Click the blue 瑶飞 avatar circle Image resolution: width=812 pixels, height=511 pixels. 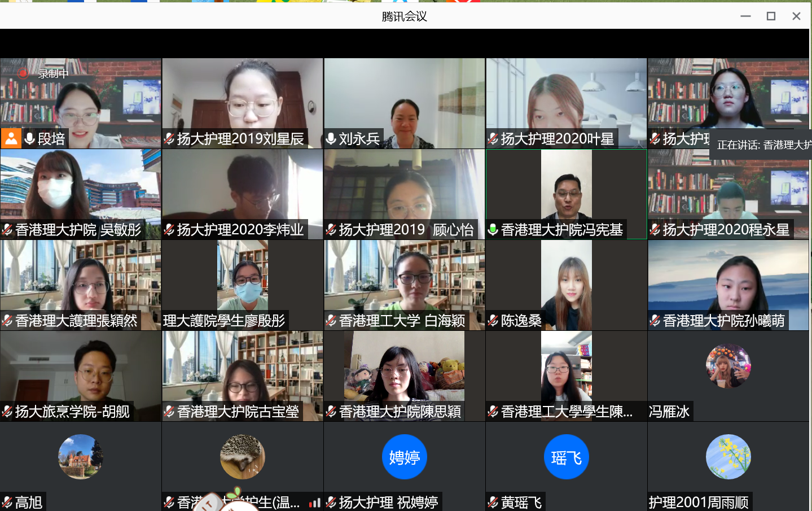566,457
